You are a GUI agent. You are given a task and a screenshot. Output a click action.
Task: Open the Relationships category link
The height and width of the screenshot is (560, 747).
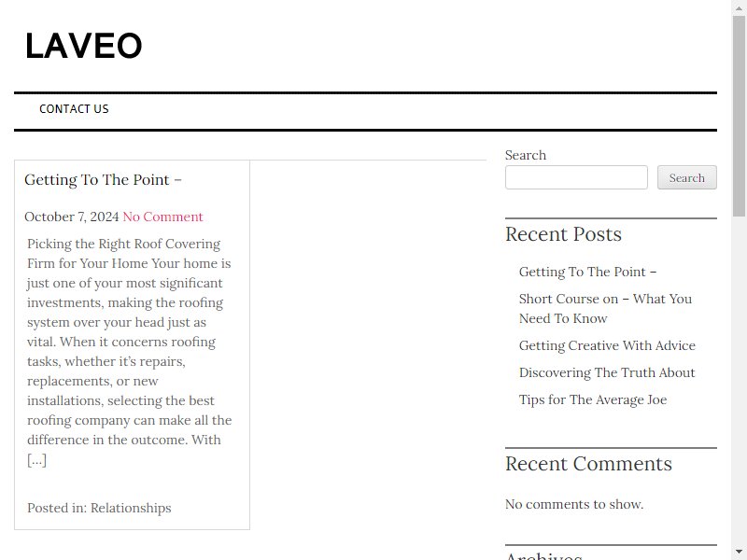[131, 508]
